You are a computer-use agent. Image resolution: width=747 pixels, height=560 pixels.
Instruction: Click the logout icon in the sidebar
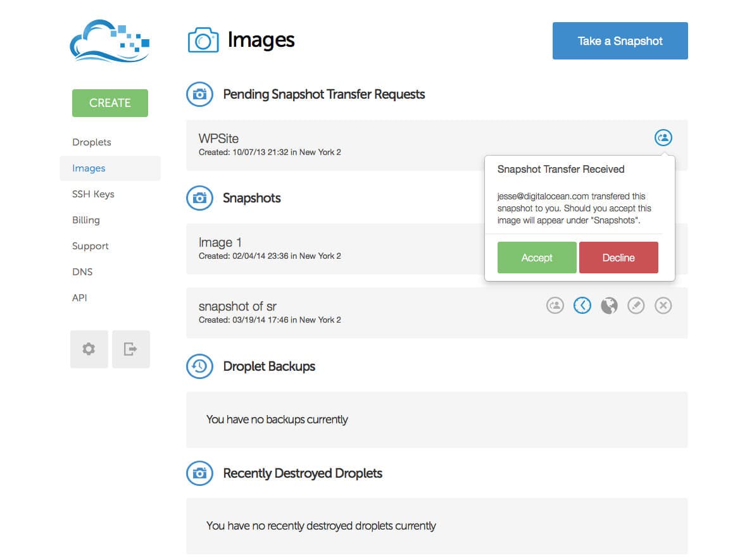click(x=130, y=349)
